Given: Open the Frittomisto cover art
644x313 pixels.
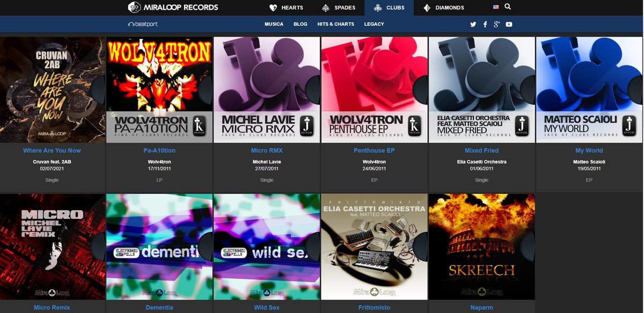Looking at the screenshot, I should click(374, 247).
